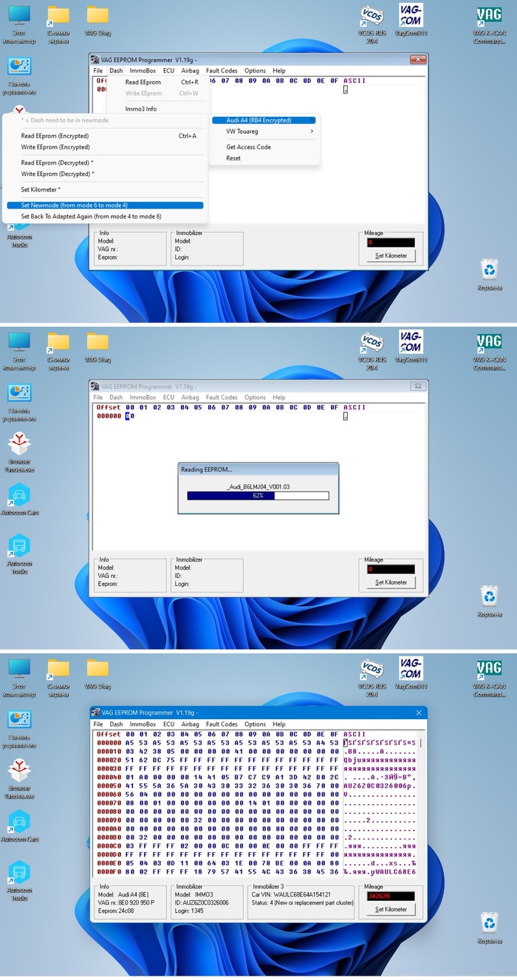Click VAG nr.: 8E0 920 950 P
The image size is (517, 980).
[126, 902]
